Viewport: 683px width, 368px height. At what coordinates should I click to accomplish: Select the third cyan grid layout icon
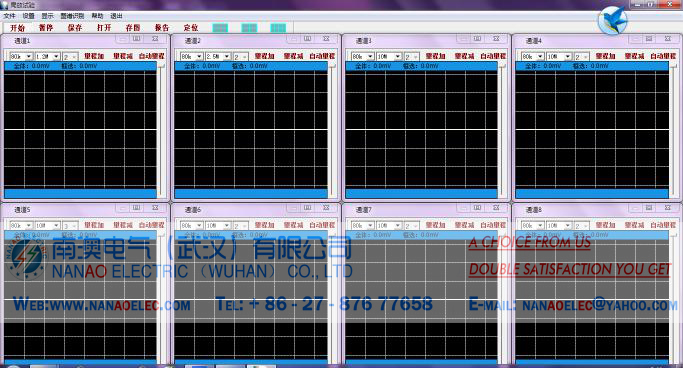point(278,28)
